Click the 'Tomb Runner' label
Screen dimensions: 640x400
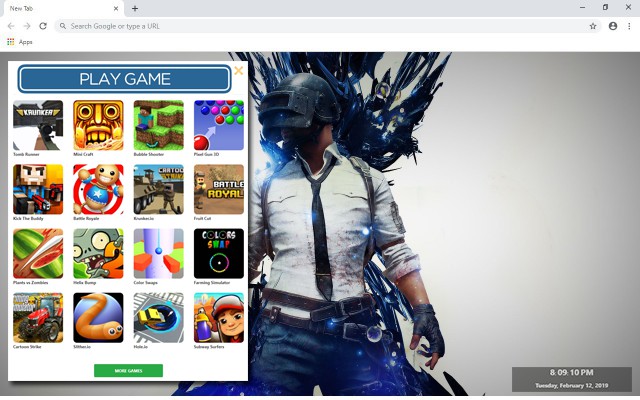tap(26, 154)
